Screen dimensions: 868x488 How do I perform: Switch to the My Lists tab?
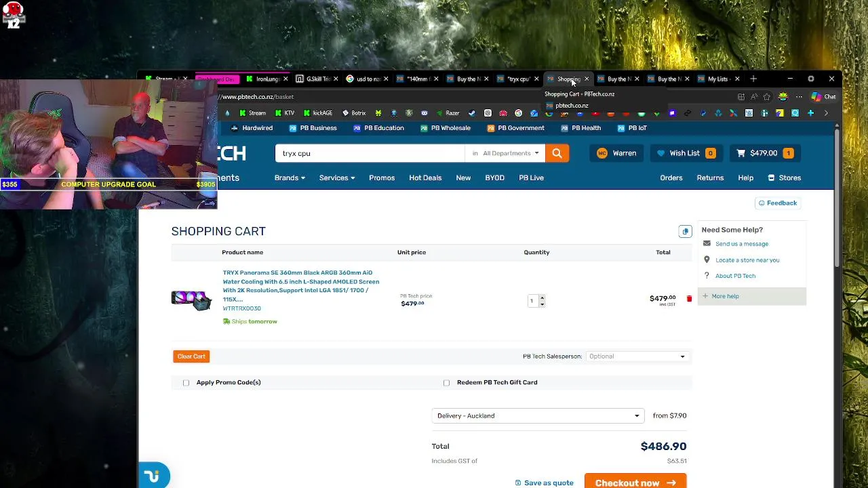717,79
